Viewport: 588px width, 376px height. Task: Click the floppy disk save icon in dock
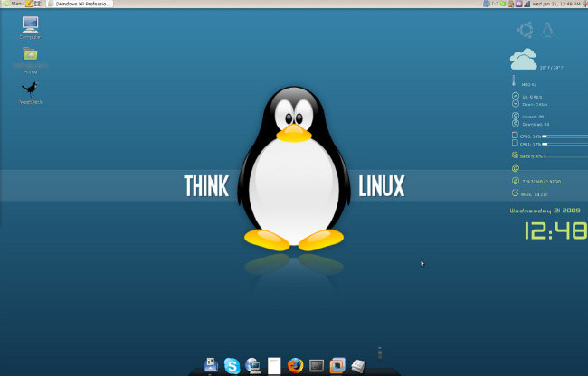coord(211,365)
